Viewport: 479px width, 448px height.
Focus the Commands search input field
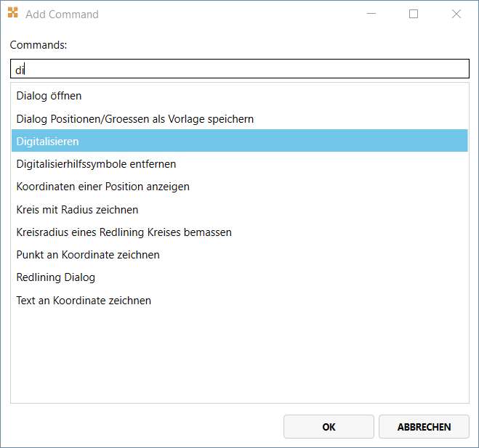239,69
